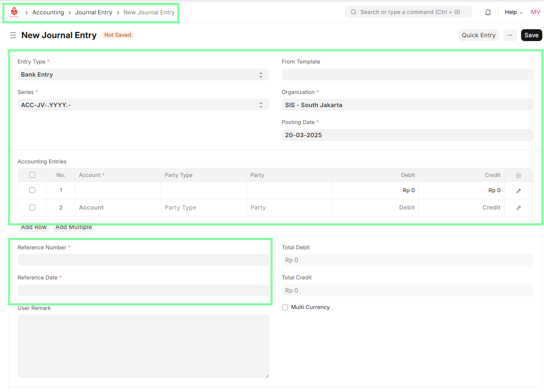
Task: Open the Help dropdown menu
Action: pyautogui.click(x=514, y=12)
